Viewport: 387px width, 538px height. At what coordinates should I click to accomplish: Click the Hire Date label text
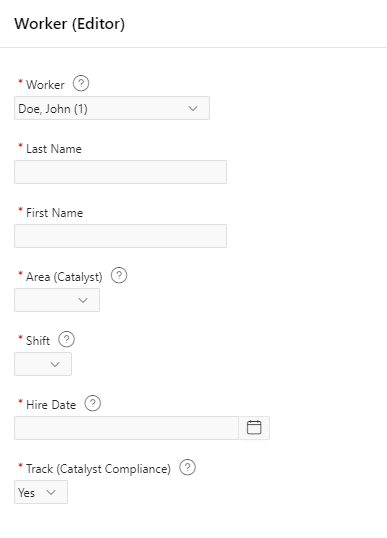[51, 405]
